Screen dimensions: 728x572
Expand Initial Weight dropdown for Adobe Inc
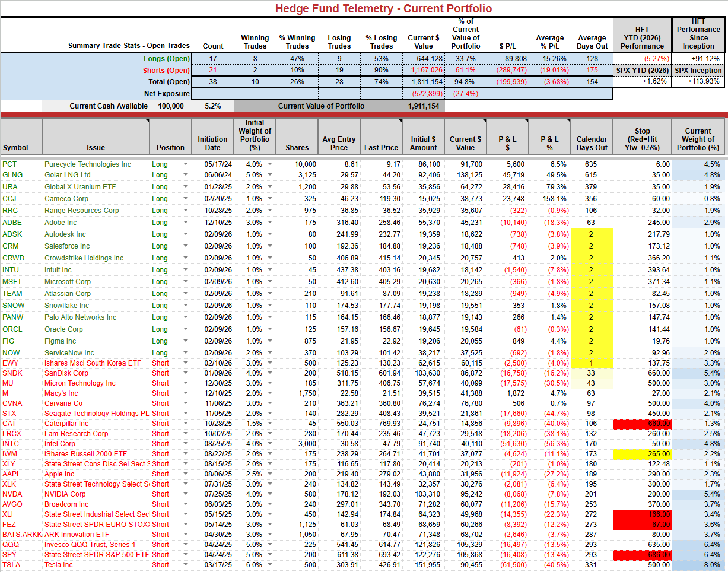[270, 223]
